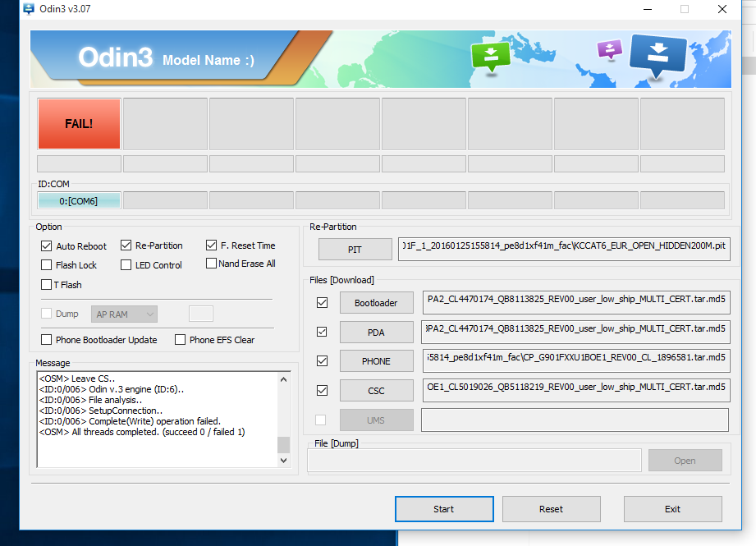
Task: Click the Exit button
Action: [x=672, y=509]
